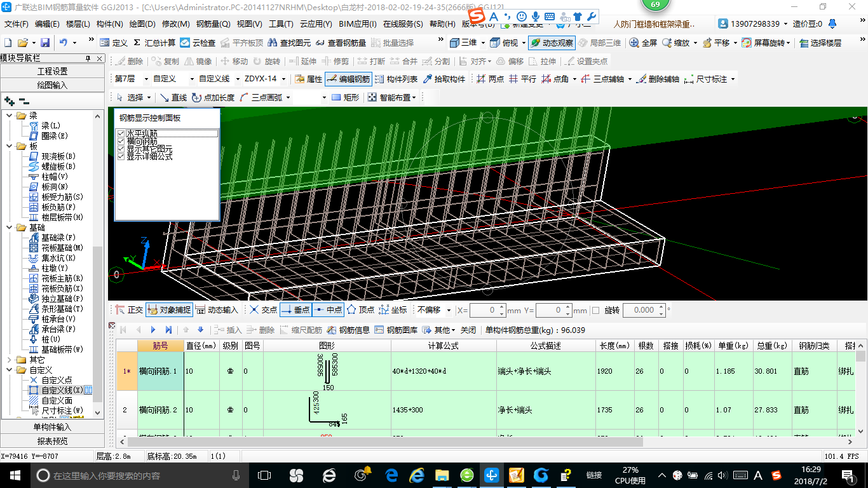Open the 云应用(Y) menu

[x=316, y=24]
